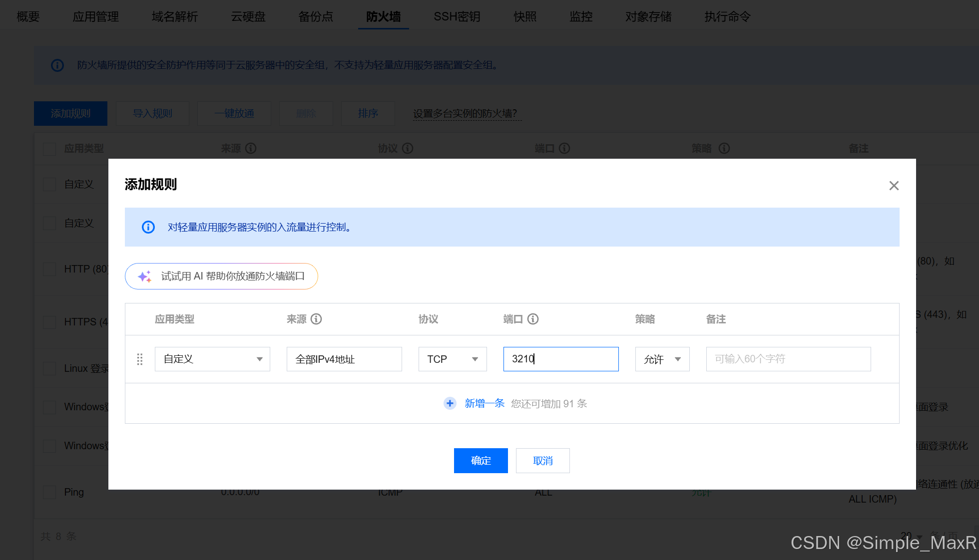This screenshot has height=560, width=979.
Task: Expand the 允许 policy dropdown
Action: point(662,359)
